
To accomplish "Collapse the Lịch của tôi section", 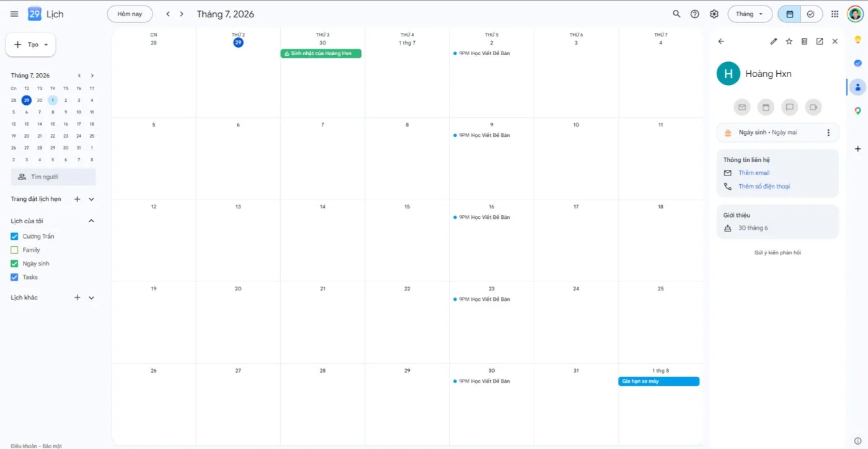I will tap(92, 221).
